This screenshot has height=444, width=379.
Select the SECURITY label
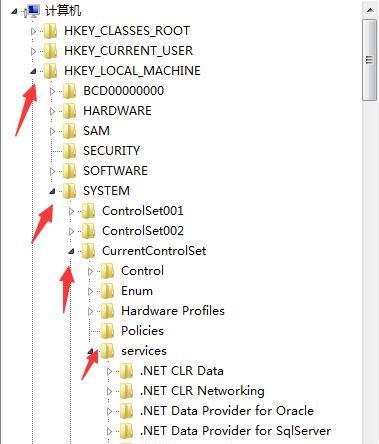coord(112,151)
